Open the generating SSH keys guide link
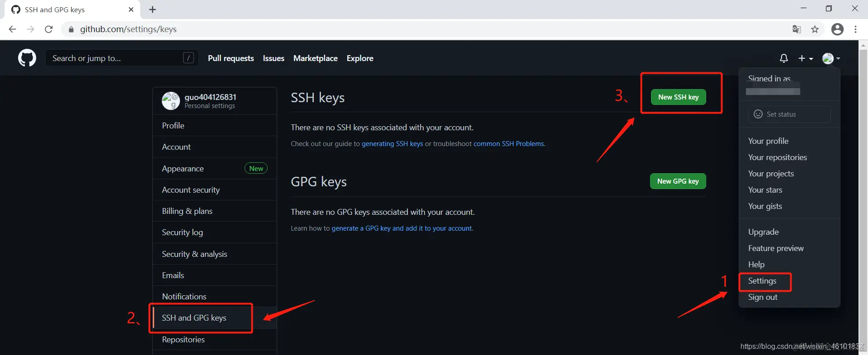Screen dimensions: 868x355 click(x=392, y=144)
